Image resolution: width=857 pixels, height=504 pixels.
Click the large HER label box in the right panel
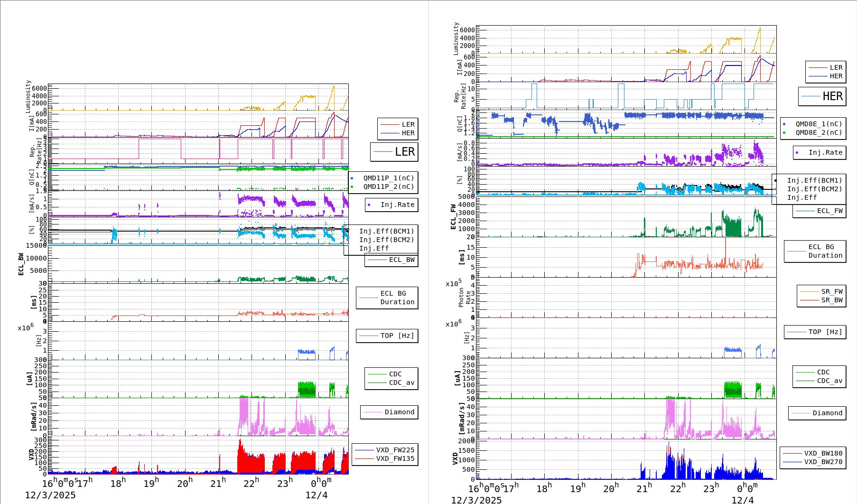tap(822, 96)
